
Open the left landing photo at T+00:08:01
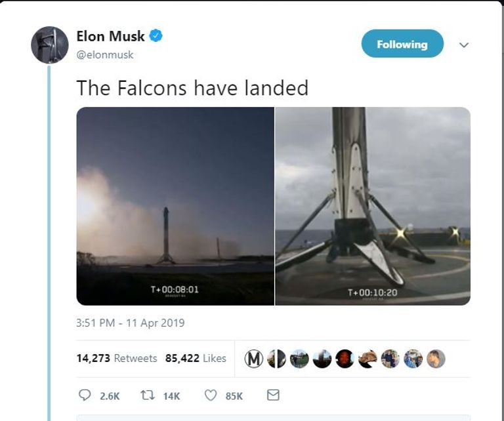coord(175,206)
